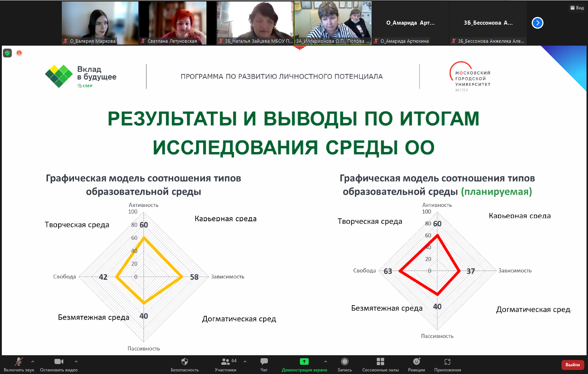Open Breakout Rooms (Сессионные залы)
The width and height of the screenshot is (588, 374).
pos(380,362)
